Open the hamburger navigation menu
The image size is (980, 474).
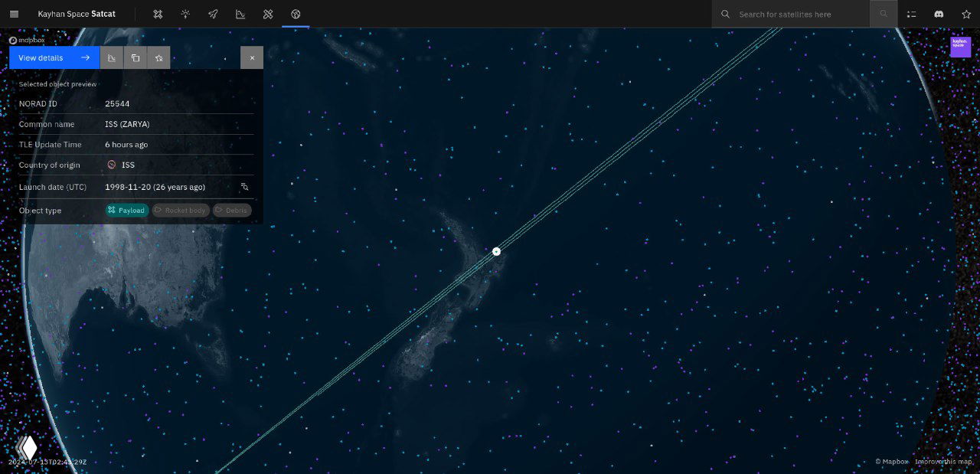[x=14, y=14]
